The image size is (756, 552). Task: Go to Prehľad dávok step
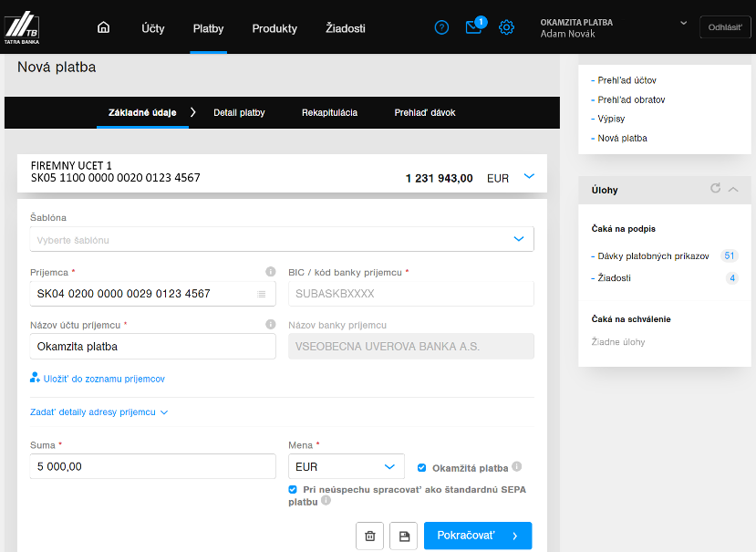click(425, 112)
